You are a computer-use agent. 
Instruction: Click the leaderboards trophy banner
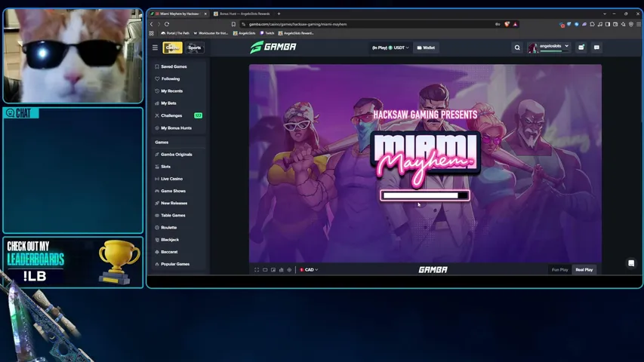pyautogui.click(x=73, y=262)
